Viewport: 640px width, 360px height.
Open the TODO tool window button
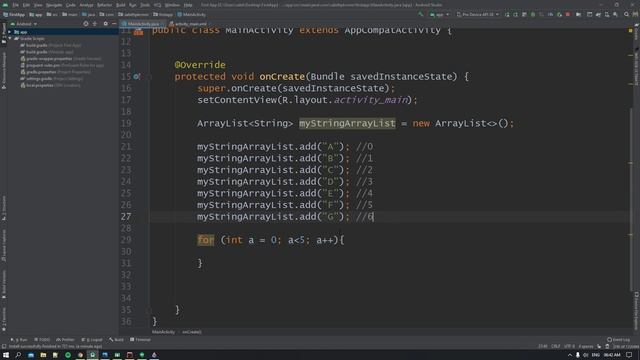[x=42, y=340]
